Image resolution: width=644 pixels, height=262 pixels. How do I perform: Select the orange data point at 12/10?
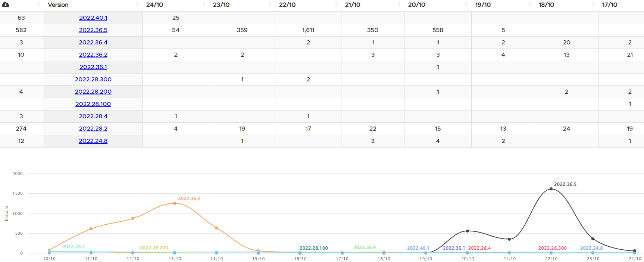tap(133, 218)
